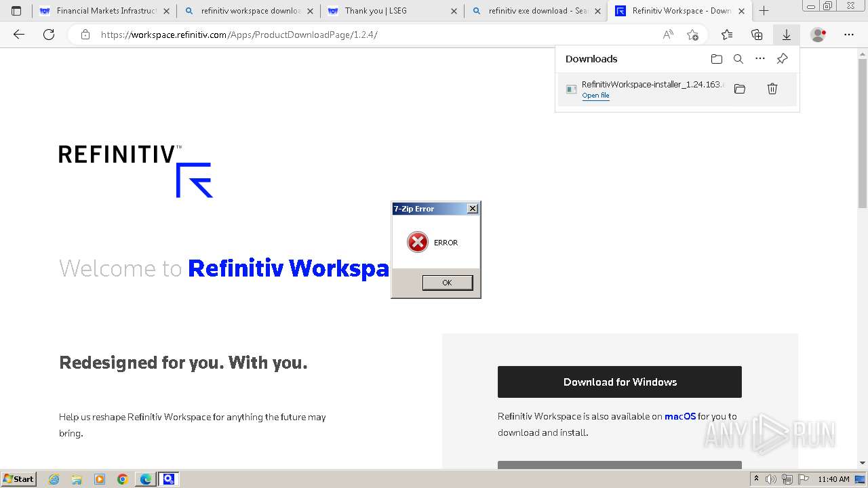Open browser Settings and more menu
The image size is (868, 488).
(849, 35)
